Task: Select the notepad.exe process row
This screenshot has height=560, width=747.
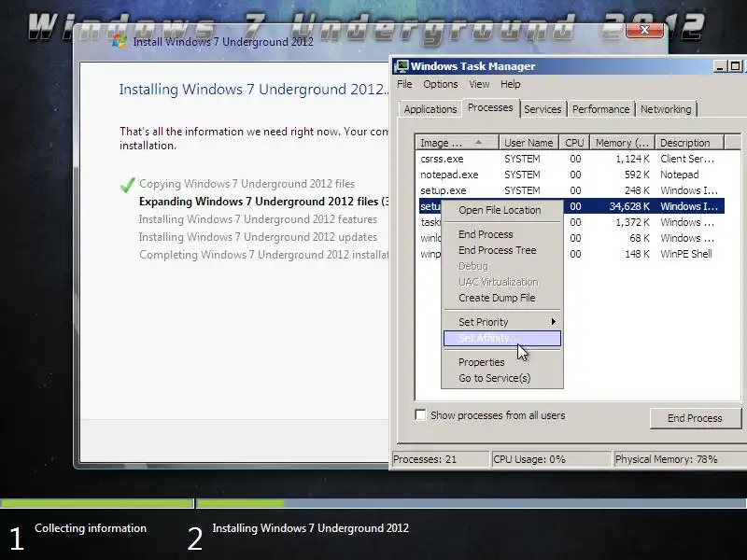Action: pyautogui.click(x=570, y=175)
